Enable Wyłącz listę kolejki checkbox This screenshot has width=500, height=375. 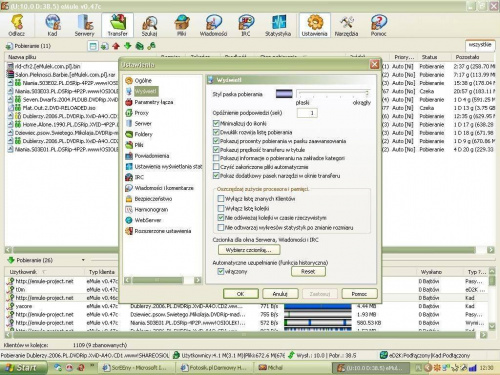(x=221, y=208)
